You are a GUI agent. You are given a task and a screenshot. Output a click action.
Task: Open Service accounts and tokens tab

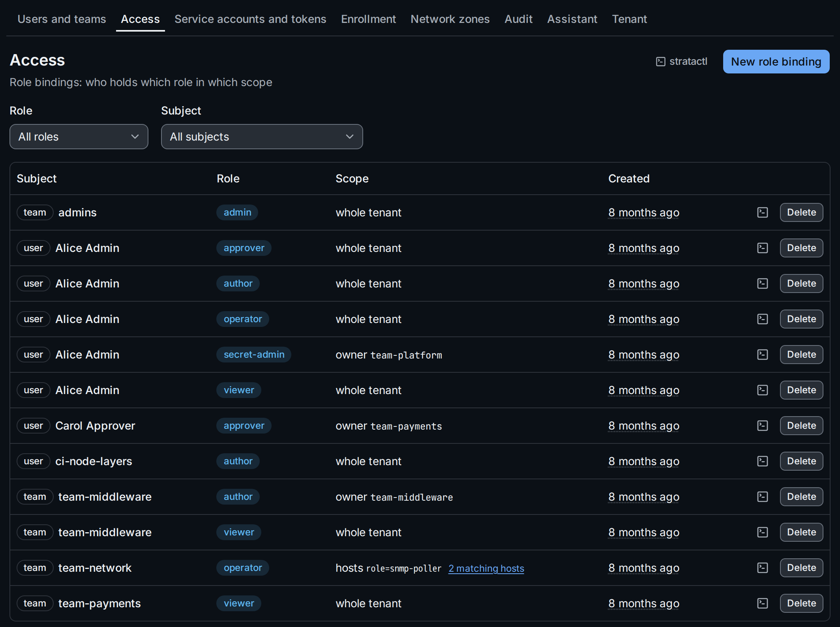[x=250, y=19]
